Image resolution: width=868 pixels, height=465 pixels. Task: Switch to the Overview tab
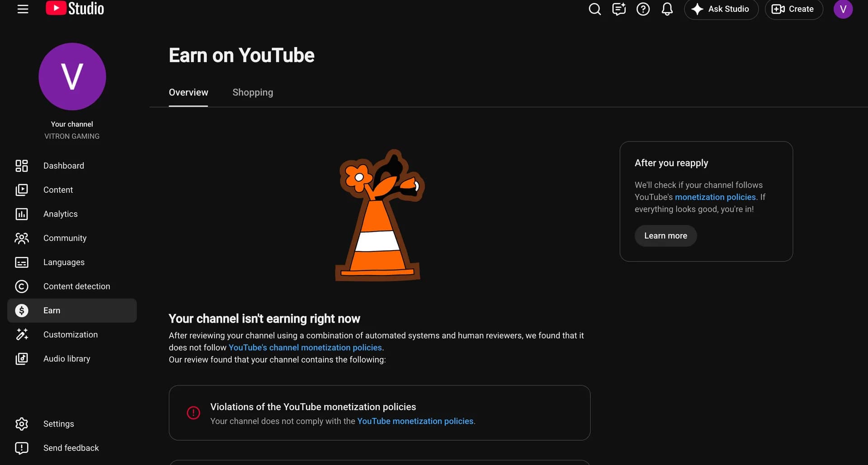click(x=189, y=92)
